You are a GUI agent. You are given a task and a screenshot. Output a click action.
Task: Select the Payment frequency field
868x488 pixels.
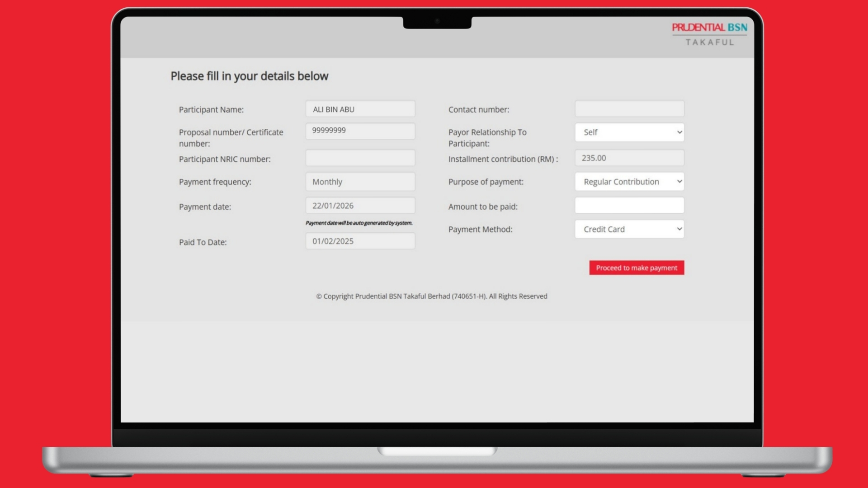[360, 182]
